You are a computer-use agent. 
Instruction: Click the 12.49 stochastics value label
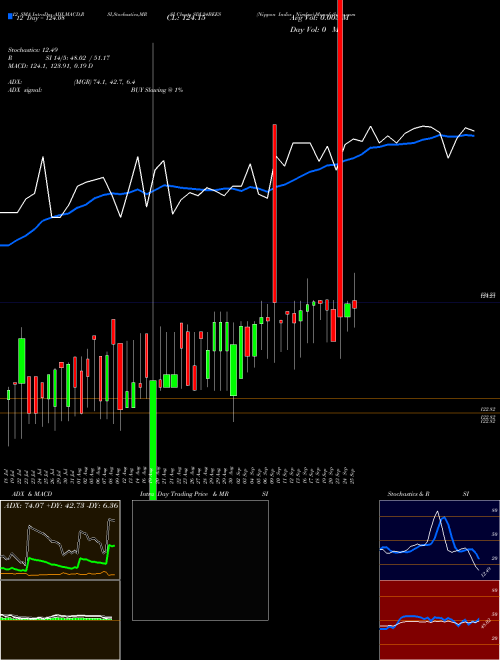click(x=486, y=572)
